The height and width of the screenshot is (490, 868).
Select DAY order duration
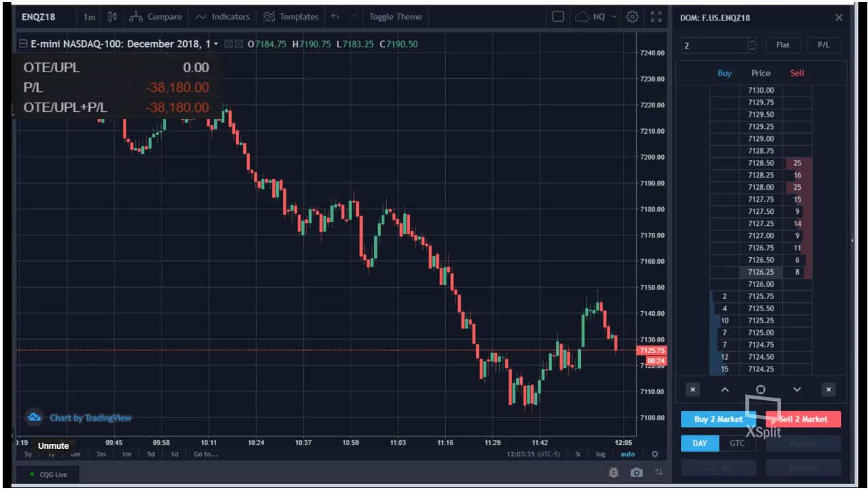point(700,443)
